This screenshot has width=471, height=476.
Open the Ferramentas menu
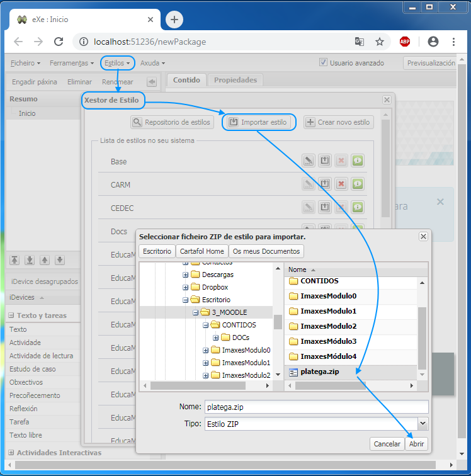[71, 63]
